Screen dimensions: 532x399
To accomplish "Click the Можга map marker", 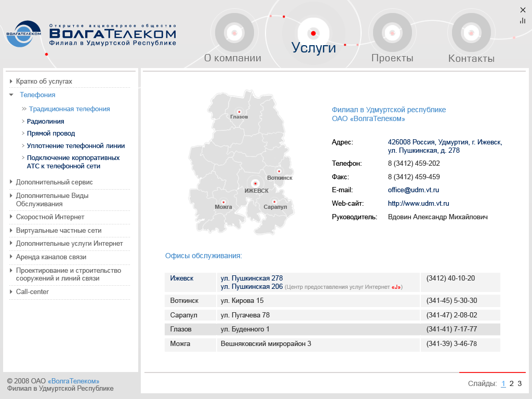I will point(223,202).
